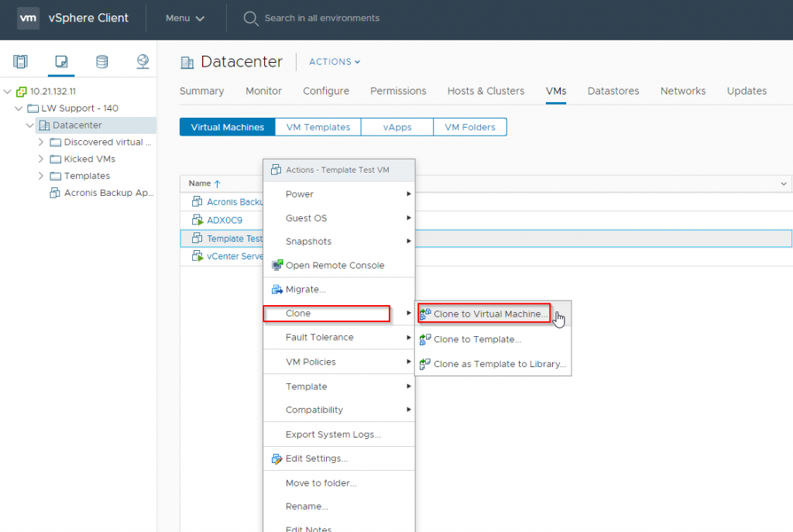Select Clone to Virtual Machine option
Viewport: 793px width, 532px height.
coord(488,314)
